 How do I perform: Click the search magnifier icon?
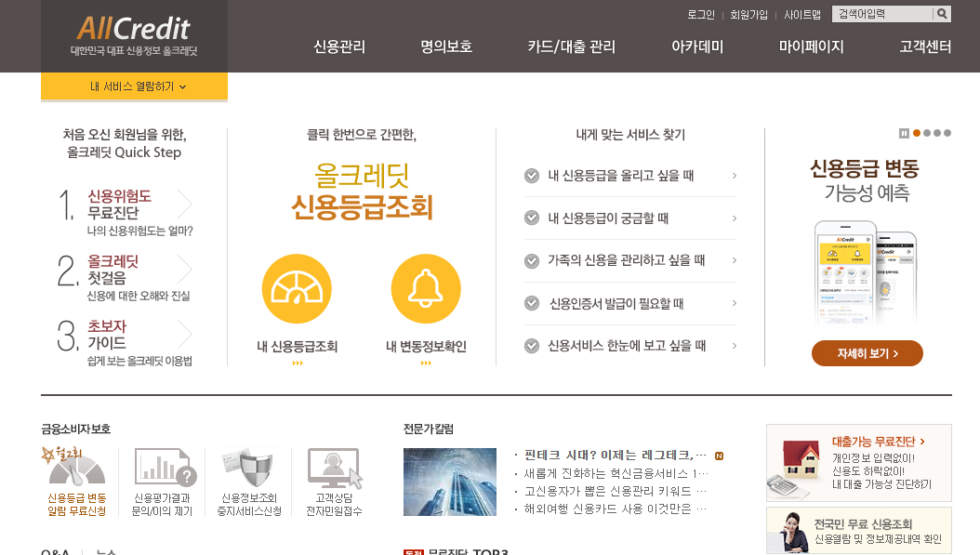tap(942, 14)
